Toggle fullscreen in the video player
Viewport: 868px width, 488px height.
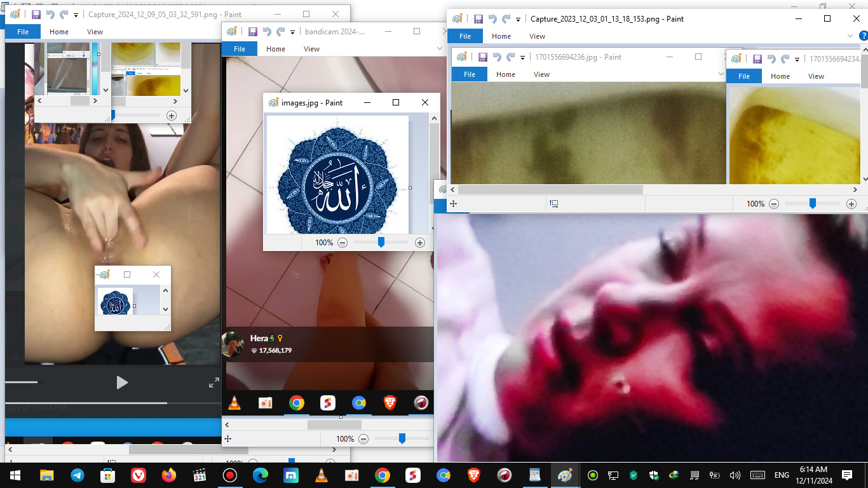tap(214, 383)
